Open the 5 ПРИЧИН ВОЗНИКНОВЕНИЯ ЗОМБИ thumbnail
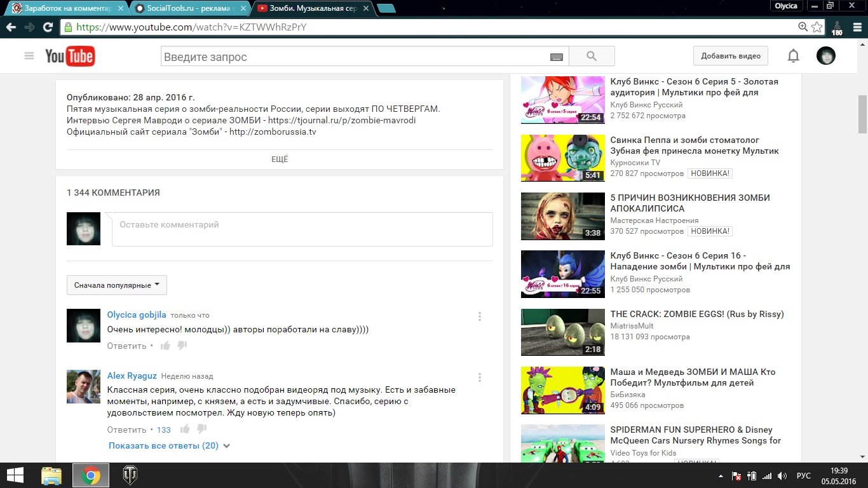868x488 pixels. 563,216
